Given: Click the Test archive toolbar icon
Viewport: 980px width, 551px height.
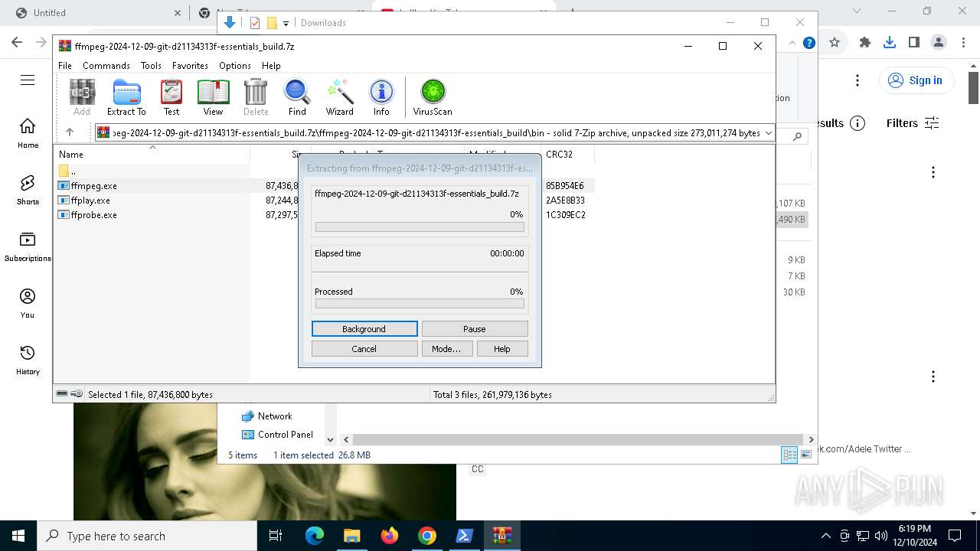Looking at the screenshot, I should pos(171,97).
